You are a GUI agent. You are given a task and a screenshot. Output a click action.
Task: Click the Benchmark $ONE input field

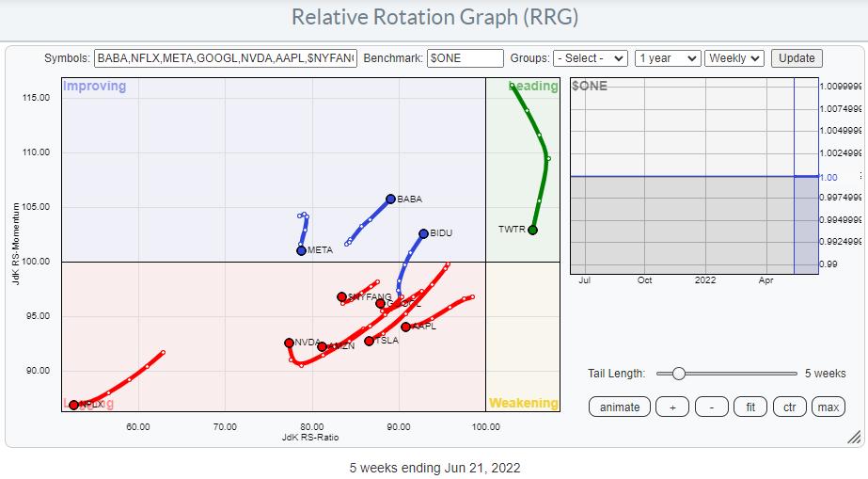point(465,58)
